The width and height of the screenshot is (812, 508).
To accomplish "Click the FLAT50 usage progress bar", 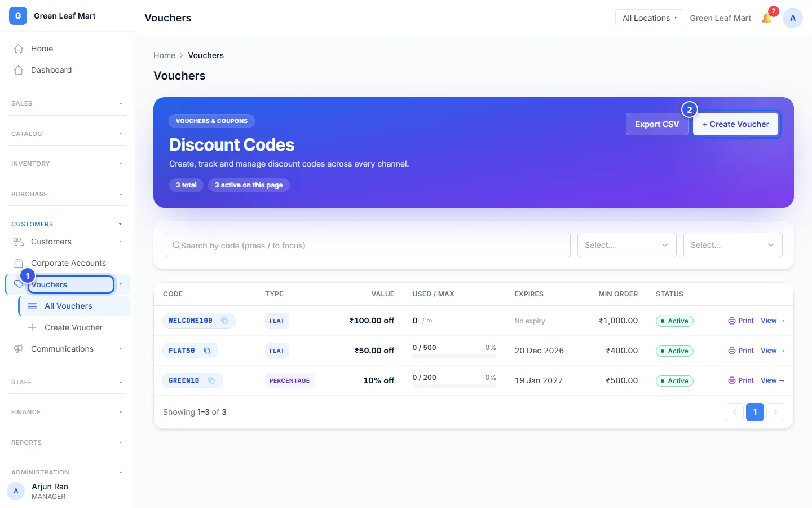I will (454, 356).
